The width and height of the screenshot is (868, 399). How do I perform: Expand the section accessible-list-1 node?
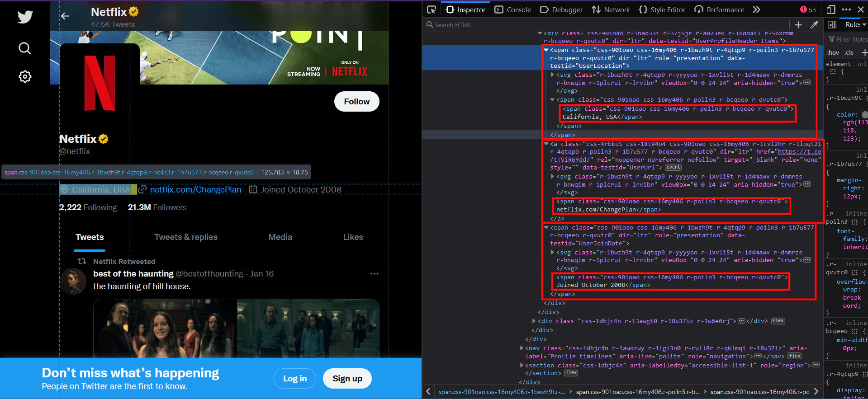point(522,366)
